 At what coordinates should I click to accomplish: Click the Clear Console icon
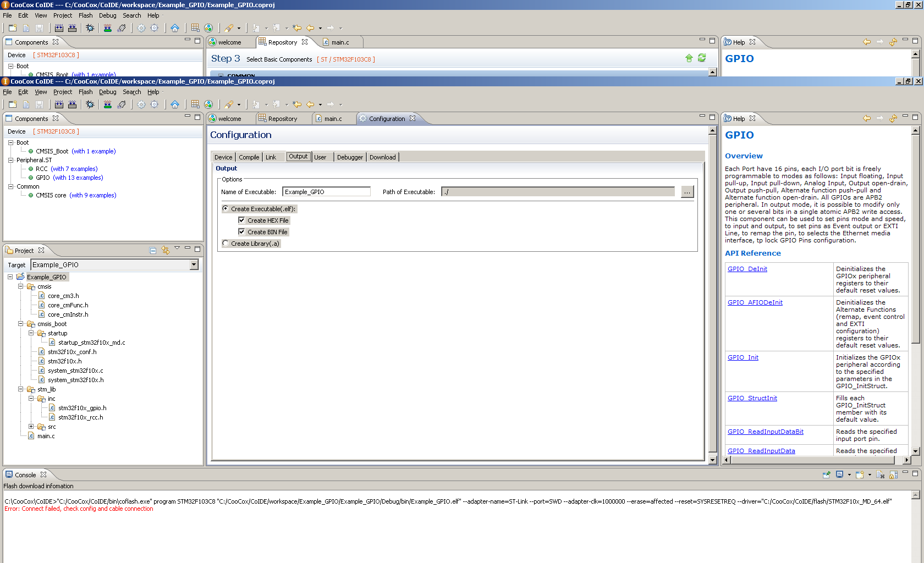tap(880, 474)
